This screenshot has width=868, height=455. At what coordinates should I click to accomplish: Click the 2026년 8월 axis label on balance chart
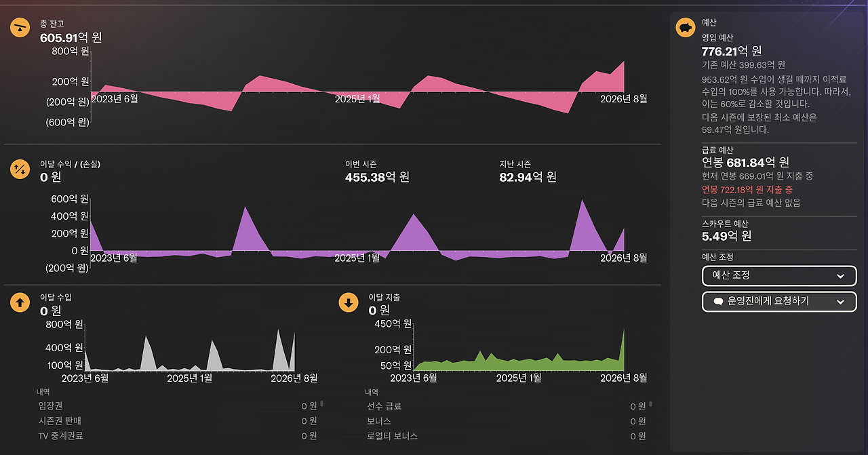pos(625,98)
